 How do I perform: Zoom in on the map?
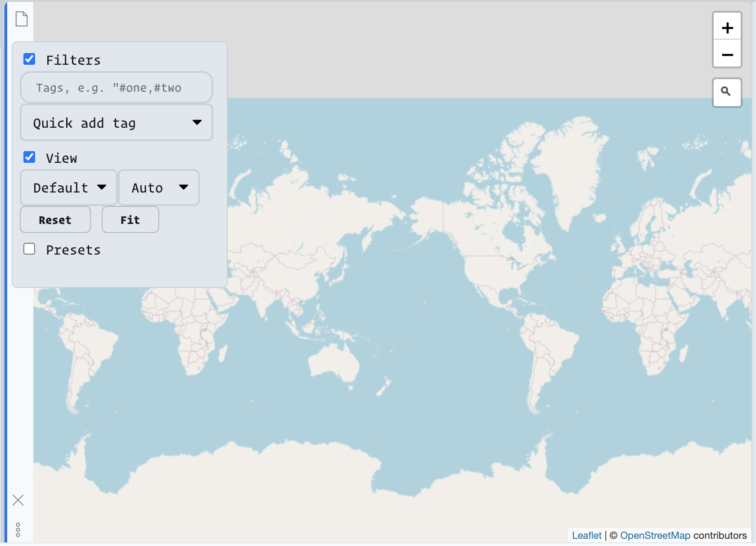pyautogui.click(x=727, y=27)
